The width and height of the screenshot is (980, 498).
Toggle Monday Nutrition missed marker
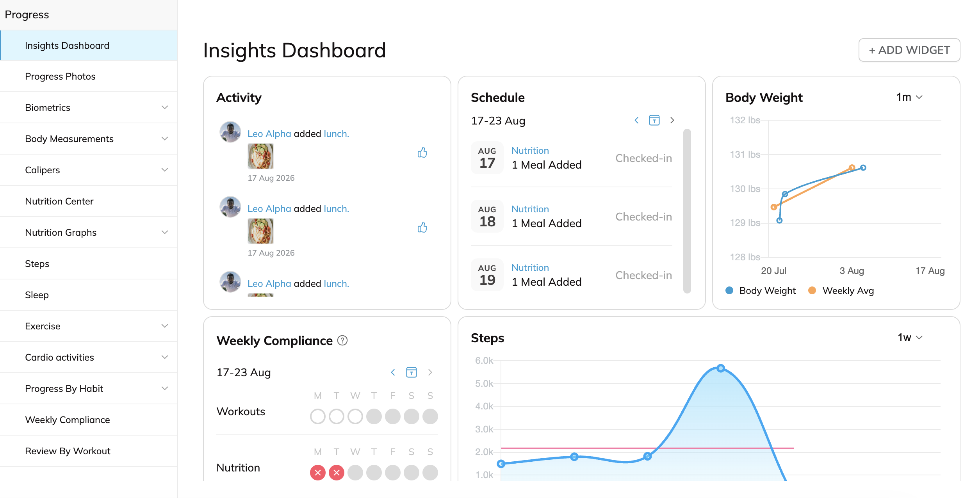pyautogui.click(x=318, y=473)
